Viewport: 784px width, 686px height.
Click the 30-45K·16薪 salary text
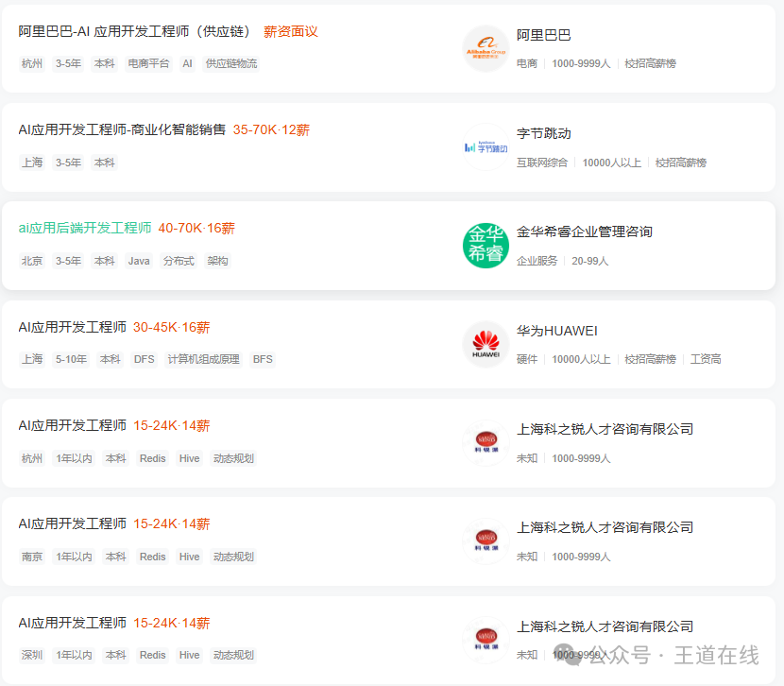point(172,327)
